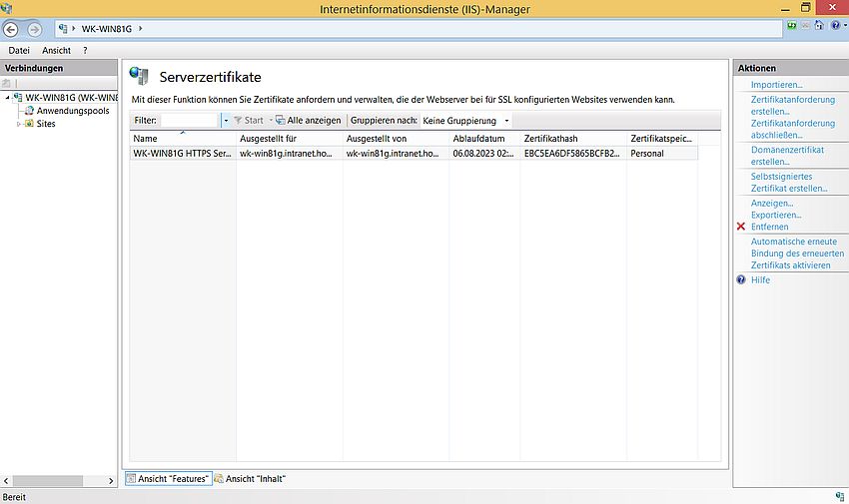
Task: Click Zertifikatanforderung erstellen link
Action: (x=793, y=106)
